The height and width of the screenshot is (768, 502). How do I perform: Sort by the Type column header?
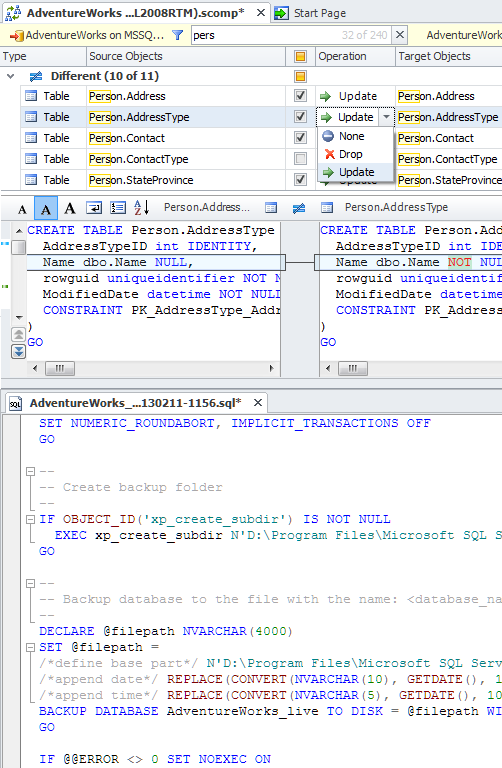pos(43,56)
